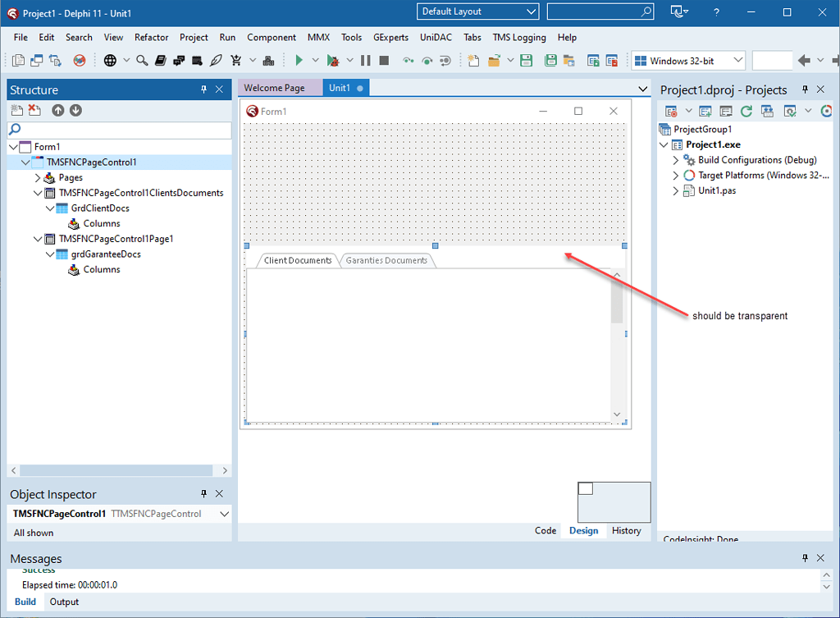Click the Open folder toolbar icon

(x=494, y=61)
